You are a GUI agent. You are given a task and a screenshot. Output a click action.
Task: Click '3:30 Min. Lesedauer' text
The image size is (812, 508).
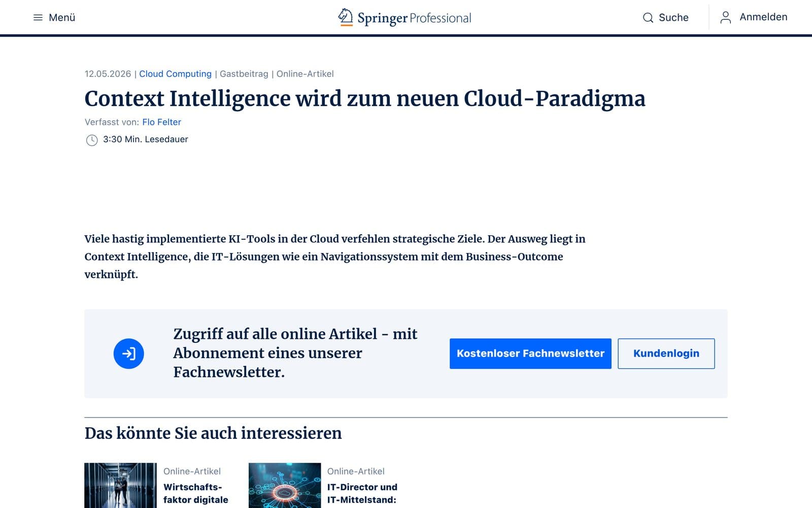146,139
